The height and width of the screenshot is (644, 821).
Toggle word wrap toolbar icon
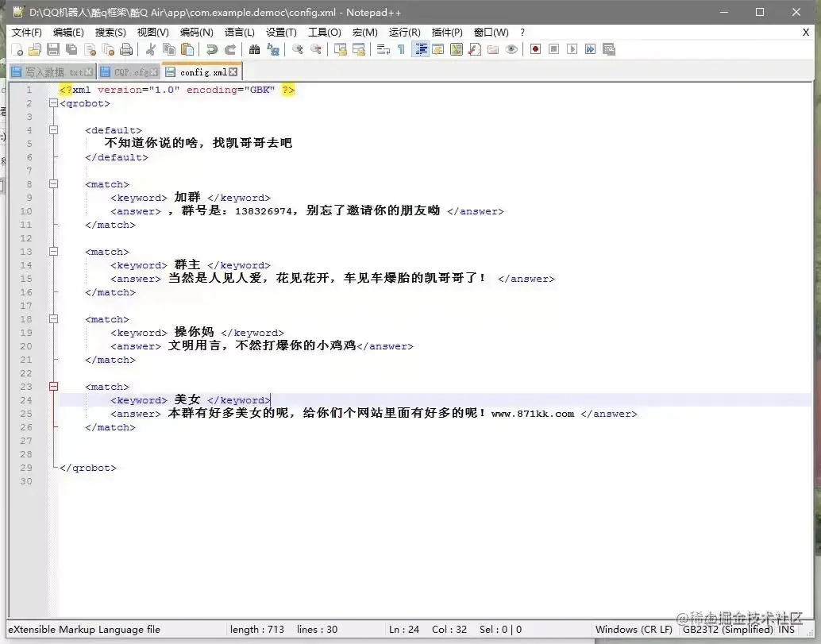pos(384,50)
